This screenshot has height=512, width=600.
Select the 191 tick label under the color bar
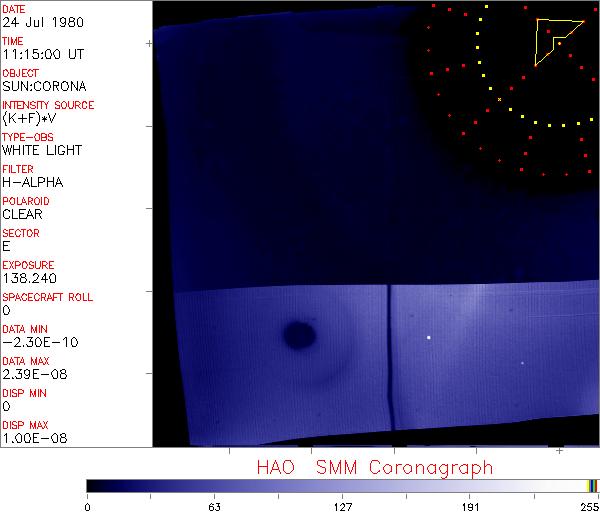[470, 506]
